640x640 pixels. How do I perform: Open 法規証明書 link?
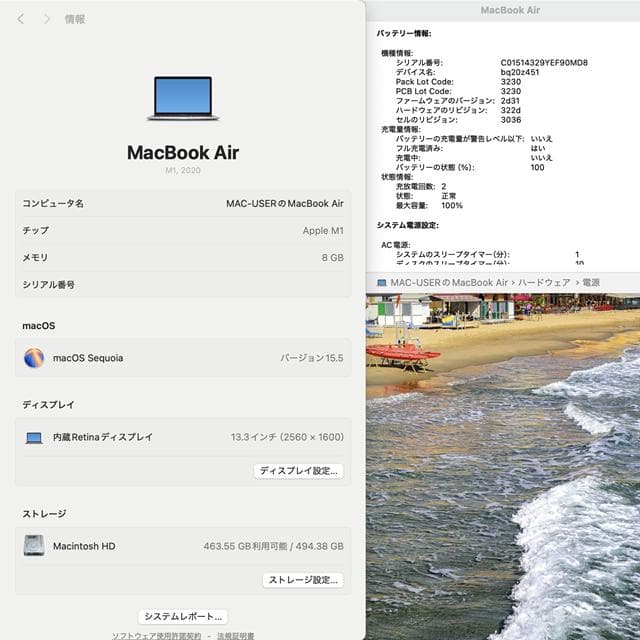236,636
